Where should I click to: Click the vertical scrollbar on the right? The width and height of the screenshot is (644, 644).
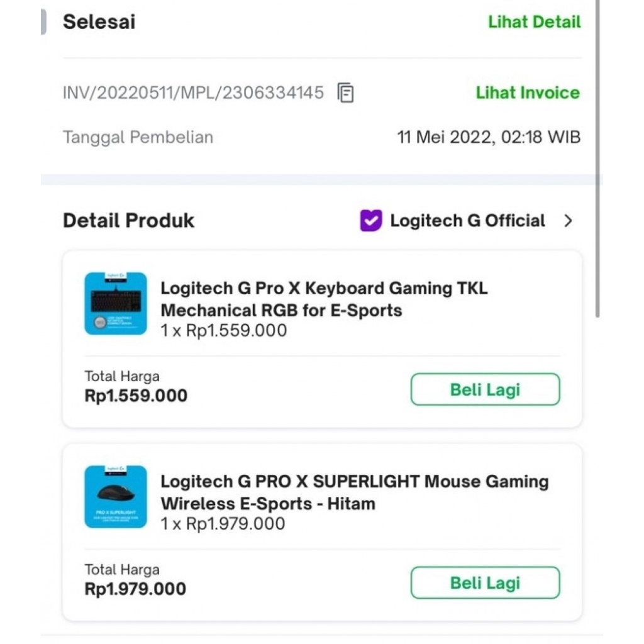click(x=597, y=157)
